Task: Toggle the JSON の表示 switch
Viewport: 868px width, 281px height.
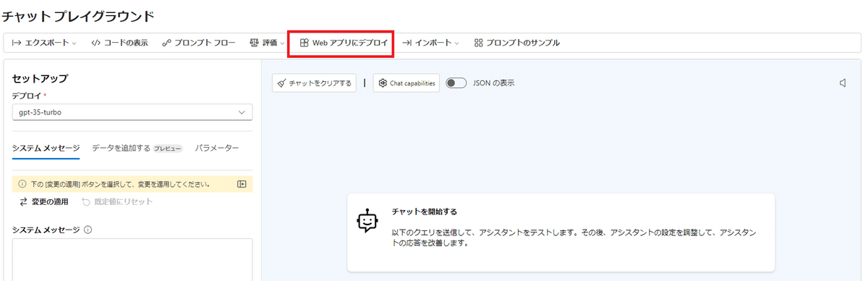Action: [x=456, y=83]
